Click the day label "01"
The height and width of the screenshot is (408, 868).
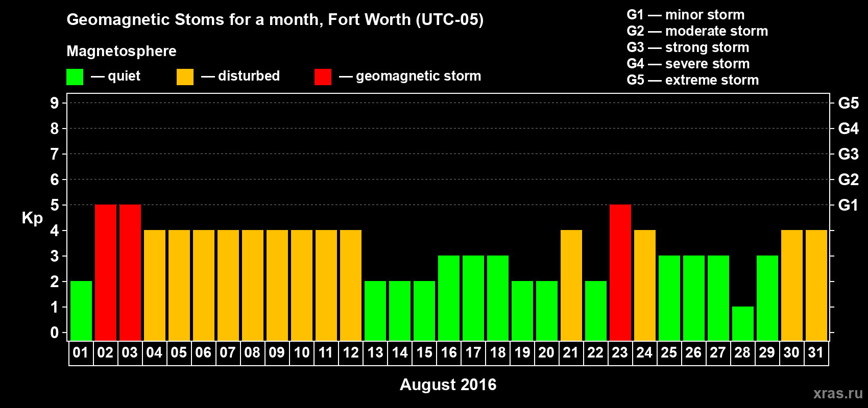coord(81,352)
